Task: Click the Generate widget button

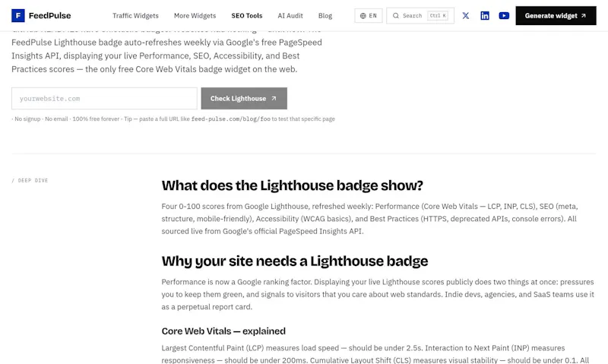Action: click(x=556, y=15)
